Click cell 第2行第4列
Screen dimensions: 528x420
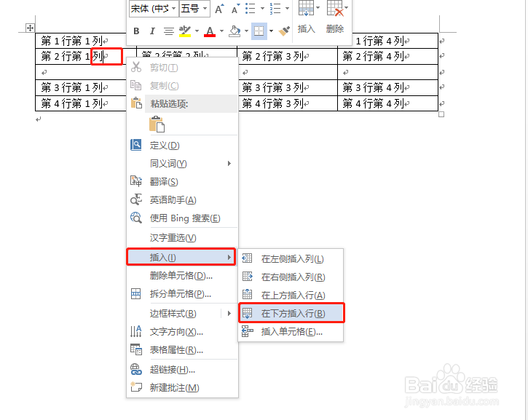pyautogui.click(x=387, y=56)
